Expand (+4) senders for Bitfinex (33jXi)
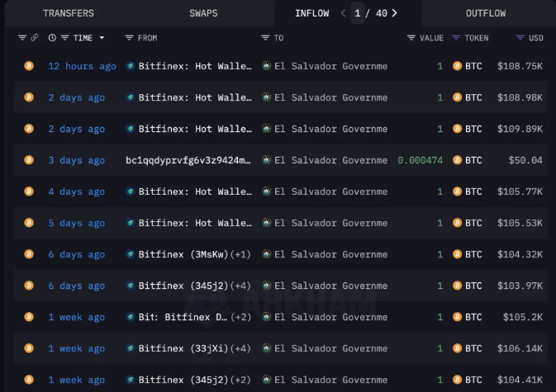 click(x=240, y=348)
